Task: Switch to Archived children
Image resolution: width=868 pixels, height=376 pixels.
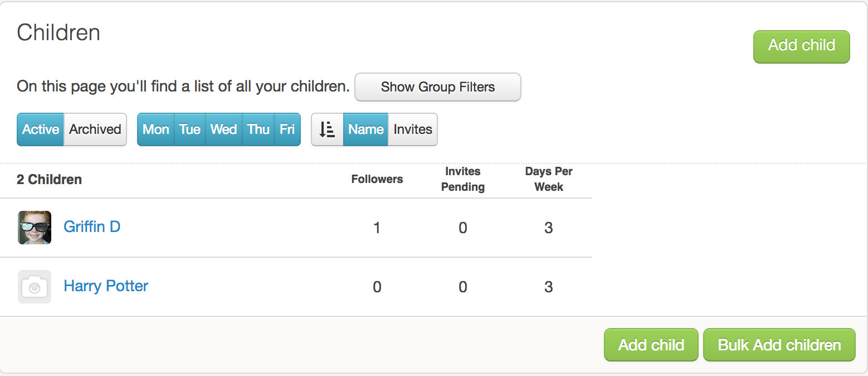Action: [95, 129]
